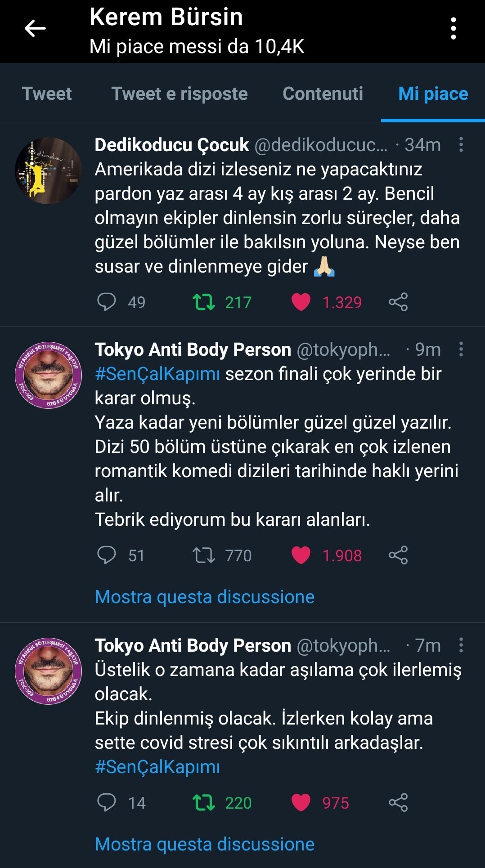The width and height of the screenshot is (485, 868).
Task: Reply to Dedikoducu Çocuk's tweet
Action: click(x=107, y=302)
